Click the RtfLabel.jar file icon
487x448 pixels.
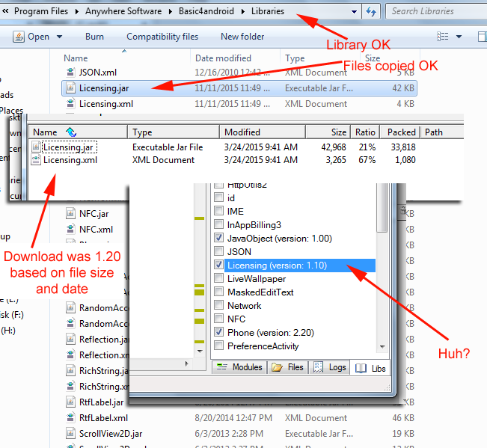pos(70,402)
